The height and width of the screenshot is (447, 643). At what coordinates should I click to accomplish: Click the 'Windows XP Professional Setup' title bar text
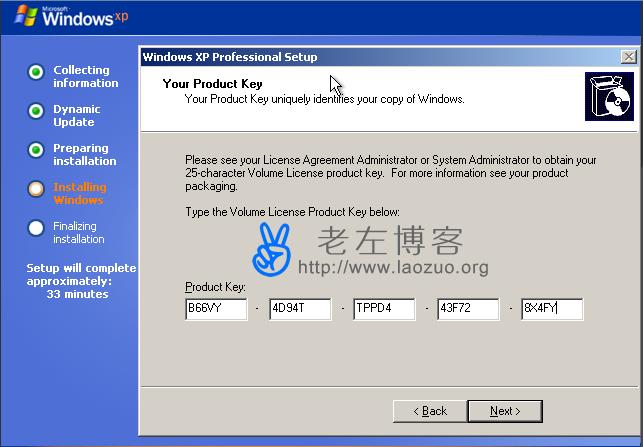point(230,57)
